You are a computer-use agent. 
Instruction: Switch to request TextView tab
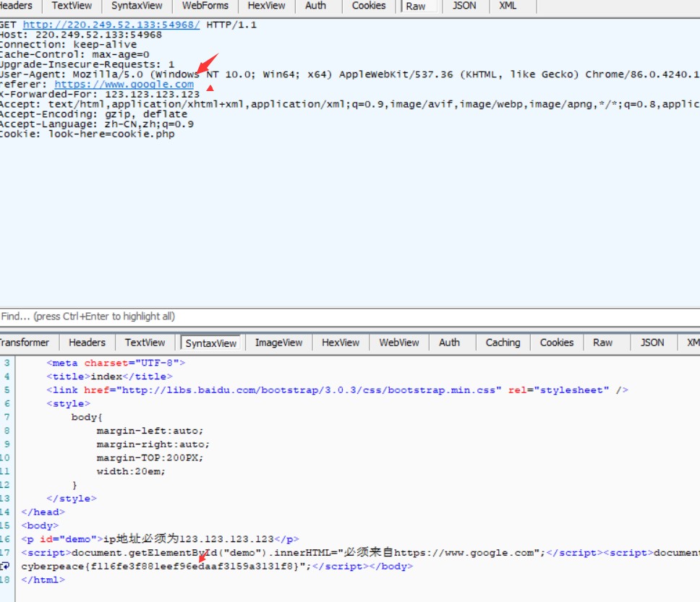72,6
